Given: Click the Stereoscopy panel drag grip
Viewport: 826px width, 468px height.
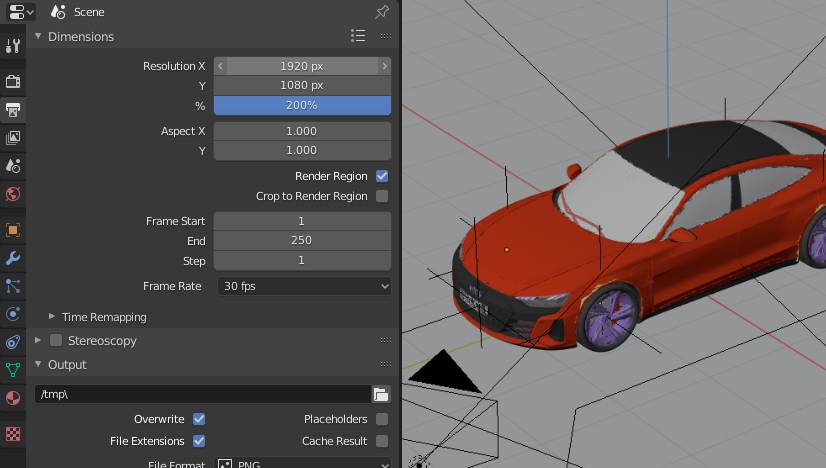Looking at the screenshot, I should (386, 340).
